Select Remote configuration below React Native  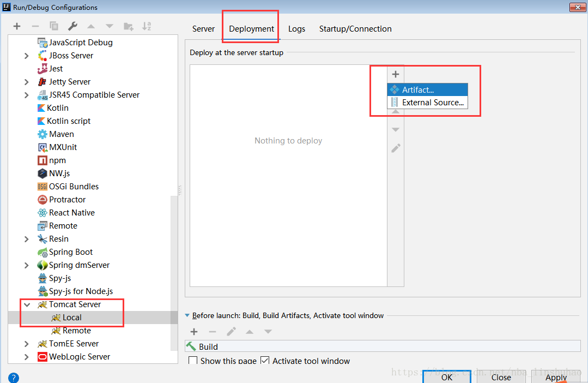(x=57, y=226)
